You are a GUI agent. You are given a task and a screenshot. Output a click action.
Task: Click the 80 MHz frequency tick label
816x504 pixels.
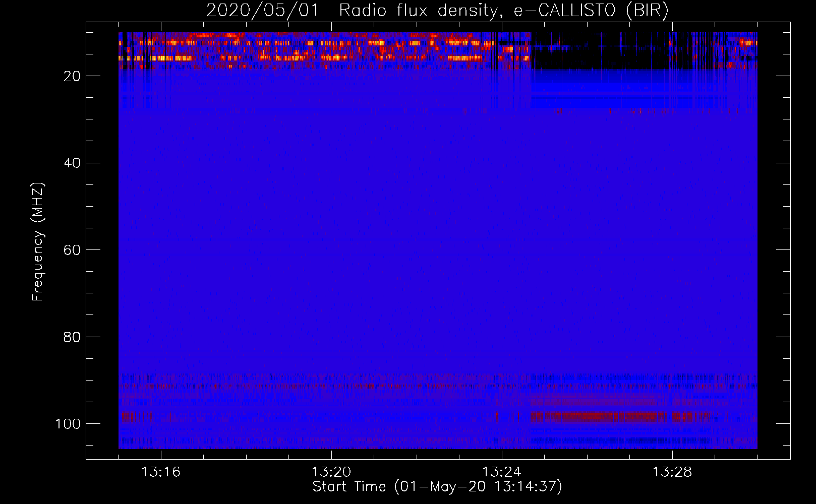click(72, 337)
